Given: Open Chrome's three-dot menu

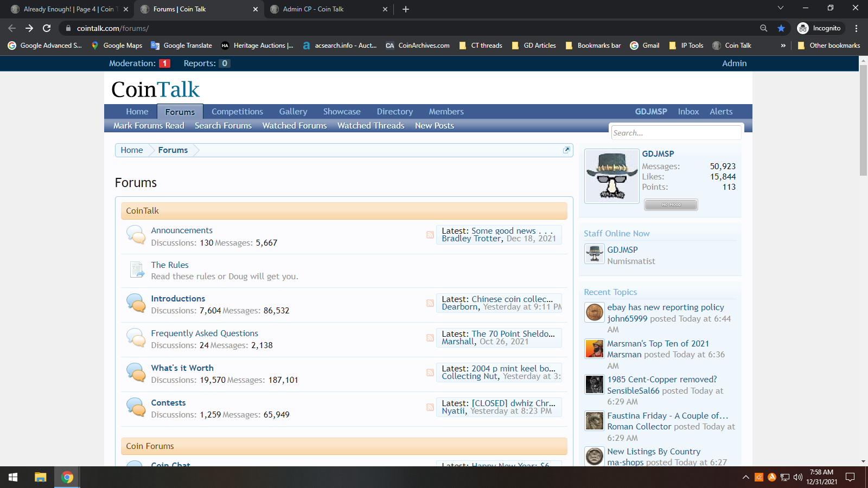Looking at the screenshot, I should (x=856, y=28).
